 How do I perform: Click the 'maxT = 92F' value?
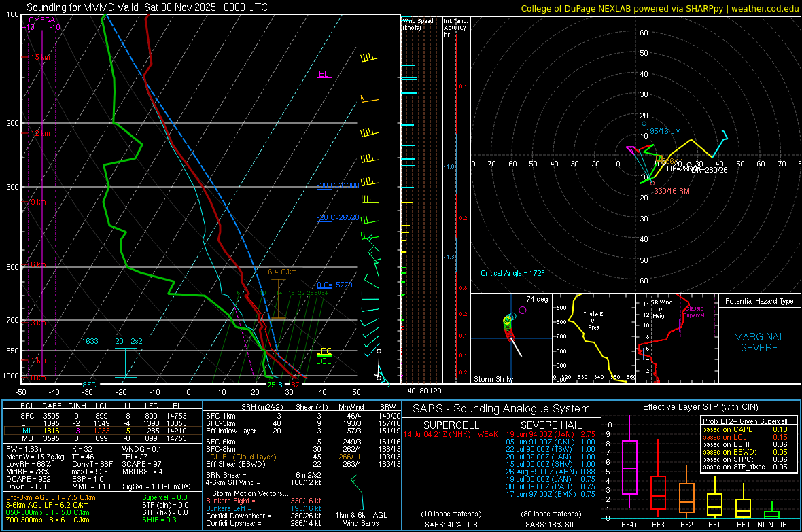90,472
